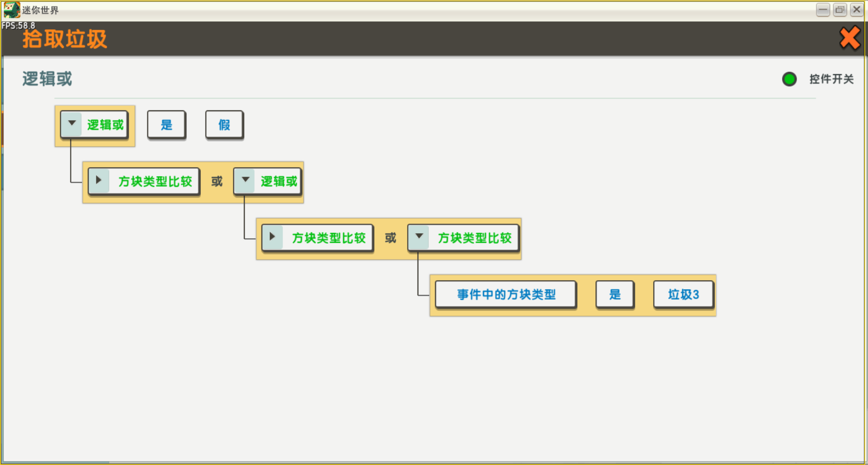This screenshot has width=868, height=465.
Task: Select the second-row 方块类型比较 label
Action: 155,181
